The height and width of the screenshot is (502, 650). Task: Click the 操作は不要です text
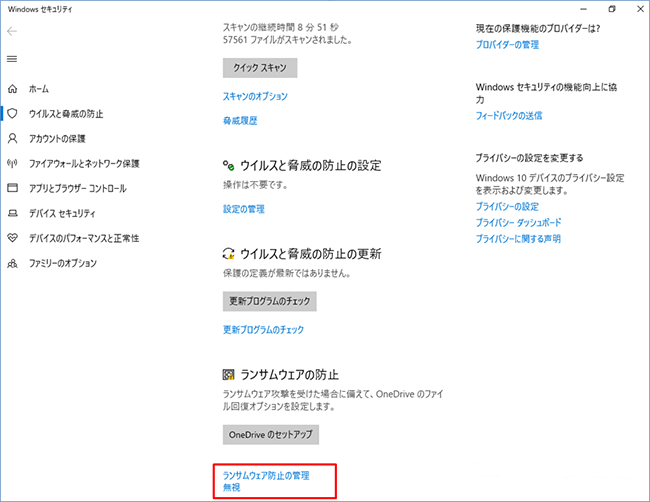point(255,185)
